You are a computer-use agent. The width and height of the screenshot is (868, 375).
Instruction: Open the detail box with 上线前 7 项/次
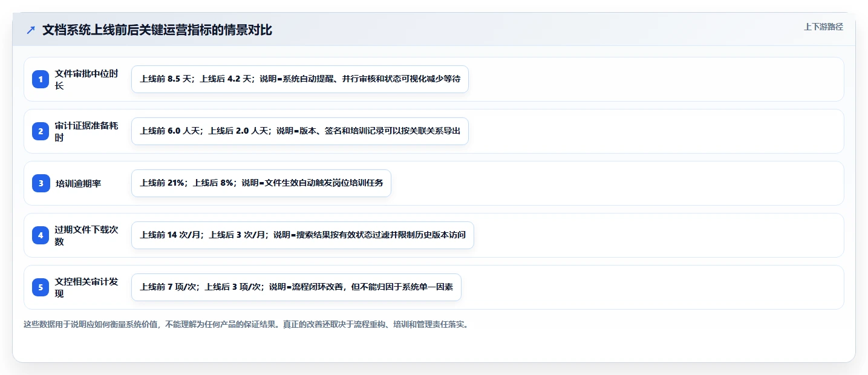(x=296, y=287)
